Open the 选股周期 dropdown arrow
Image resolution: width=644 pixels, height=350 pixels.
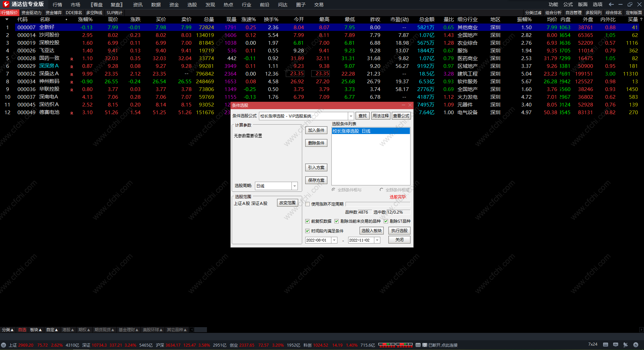[294, 186]
